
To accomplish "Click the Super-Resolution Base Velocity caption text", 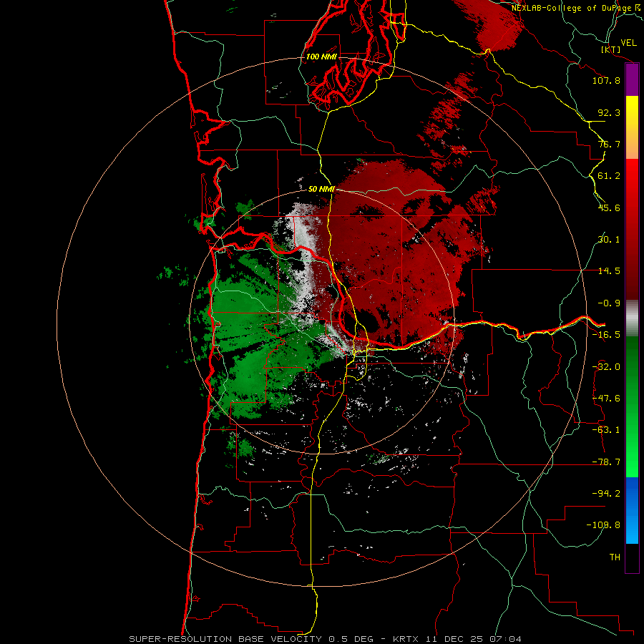I will [325, 639].
